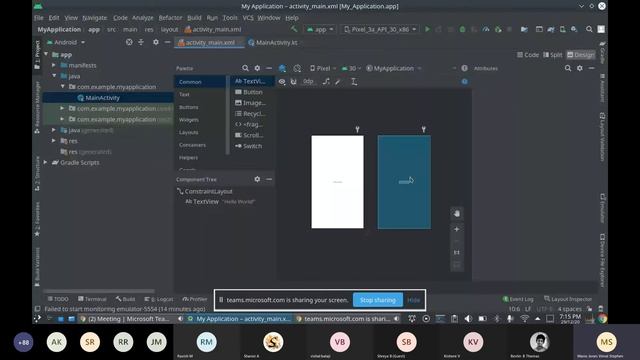
Task: Click the blueprint layout preview
Action: 404,182
